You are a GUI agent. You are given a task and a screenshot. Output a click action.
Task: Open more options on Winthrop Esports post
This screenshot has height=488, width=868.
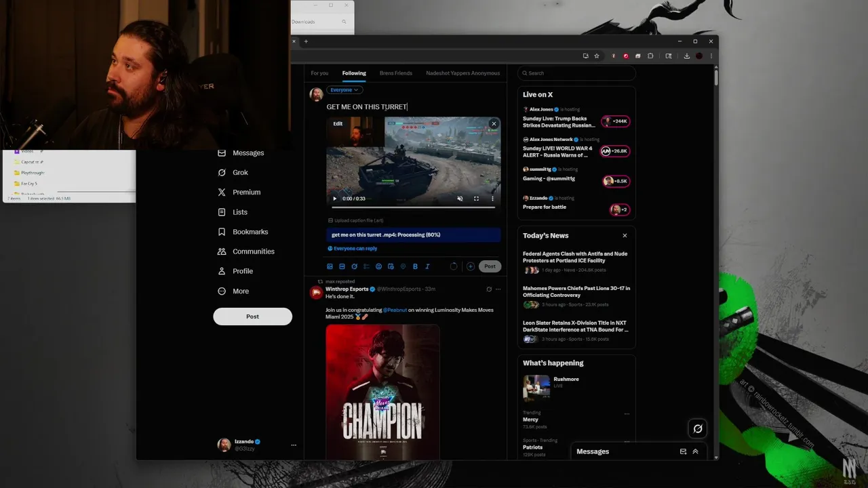coord(498,289)
